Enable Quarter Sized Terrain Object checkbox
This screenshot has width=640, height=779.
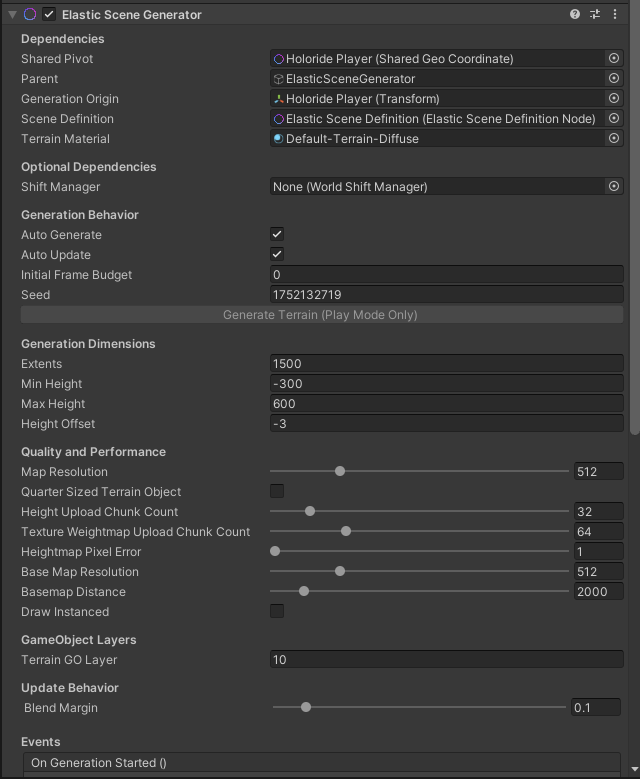click(x=277, y=491)
